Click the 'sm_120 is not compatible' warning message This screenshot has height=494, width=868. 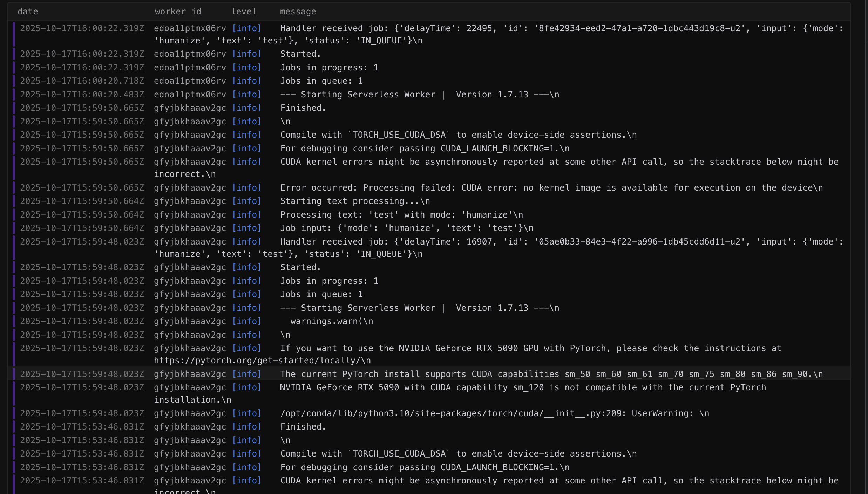pyautogui.click(x=522, y=387)
